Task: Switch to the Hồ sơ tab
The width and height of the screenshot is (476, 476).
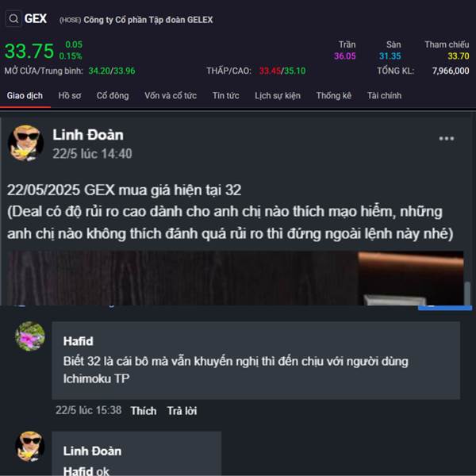Action: pos(70,96)
